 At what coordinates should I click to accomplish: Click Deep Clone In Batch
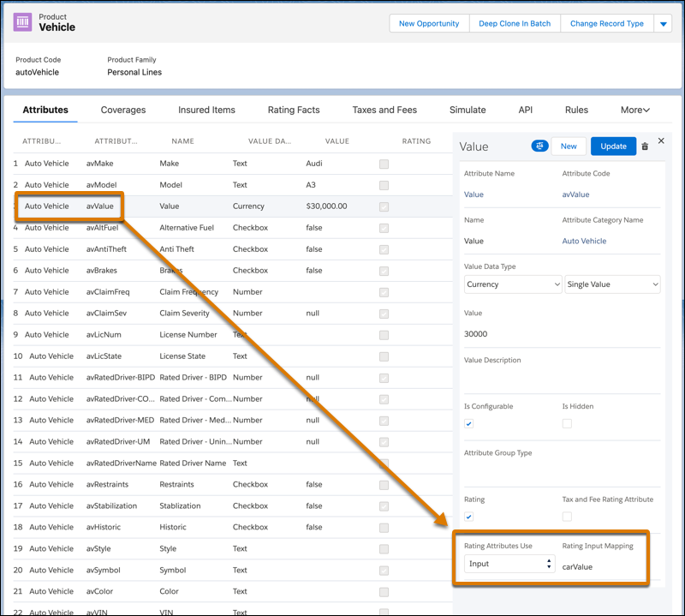(x=515, y=24)
